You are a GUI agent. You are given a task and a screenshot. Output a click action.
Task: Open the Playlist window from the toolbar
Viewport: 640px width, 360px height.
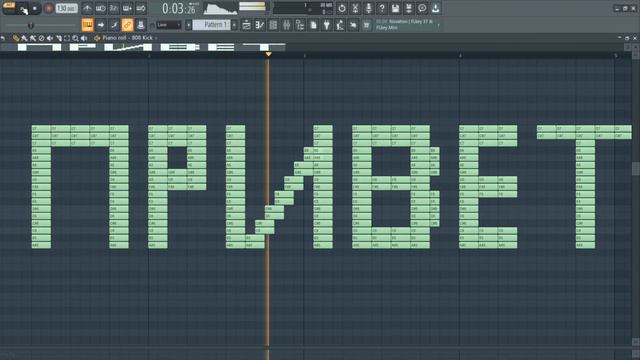pyautogui.click(x=246, y=25)
